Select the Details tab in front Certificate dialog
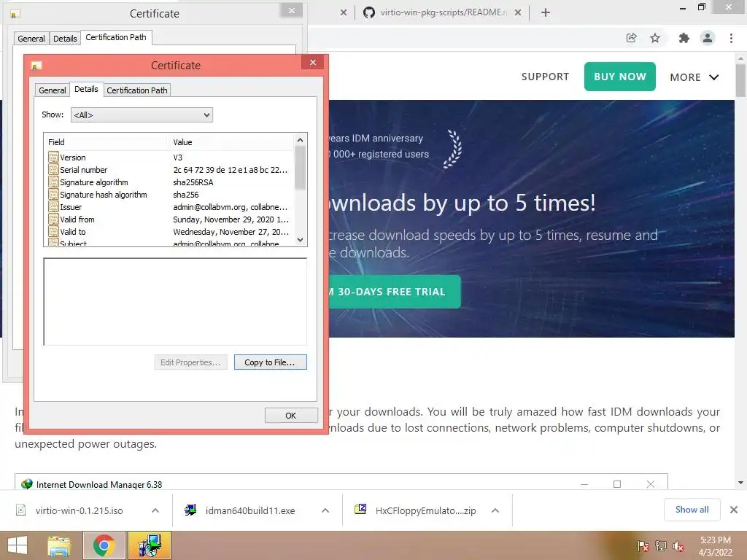Screen dimensions: 747x560 pyautogui.click(x=86, y=89)
